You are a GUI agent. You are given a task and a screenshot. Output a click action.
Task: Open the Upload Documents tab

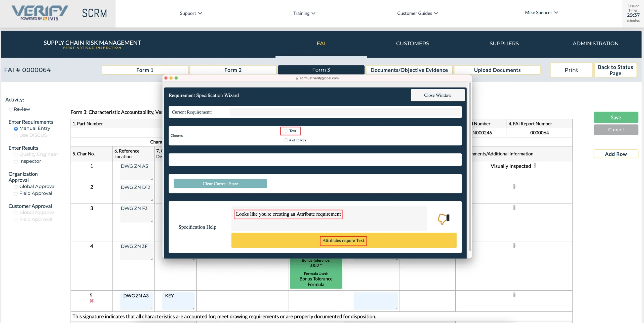click(x=497, y=70)
